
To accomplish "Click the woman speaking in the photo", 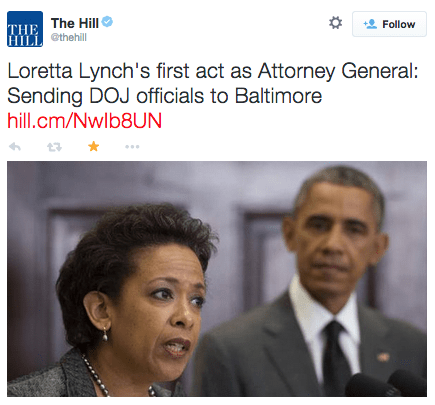I will click(x=127, y=300).
